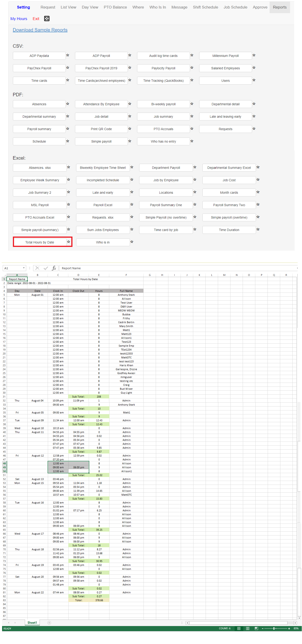Viewport: 302px width, 644px height.
Task: Open the Download Sample Reports link
Action: click(40, 30)
